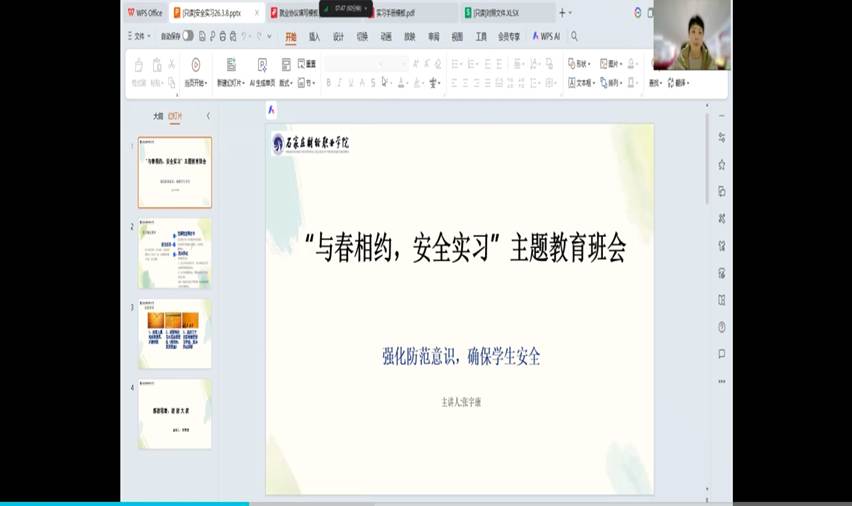Toggle strikethrough S formatting
Screen dimensions: 852x506
tap(373, 83)
